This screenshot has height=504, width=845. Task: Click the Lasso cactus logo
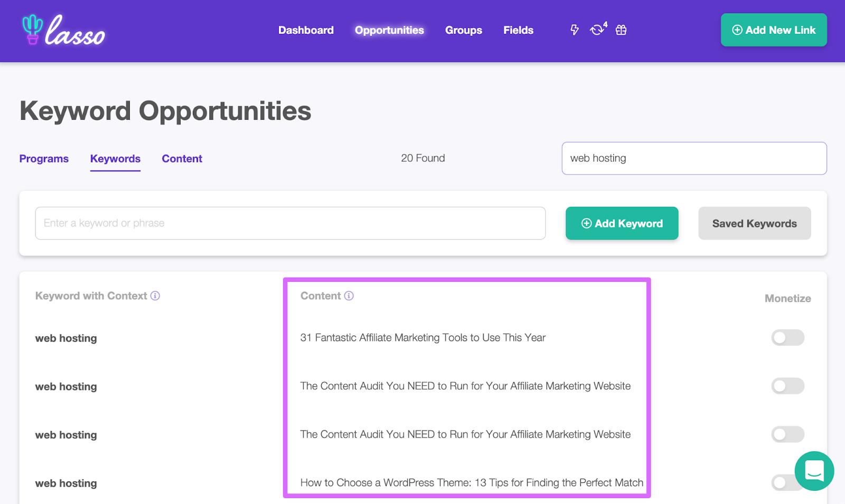tap(63, 30)
